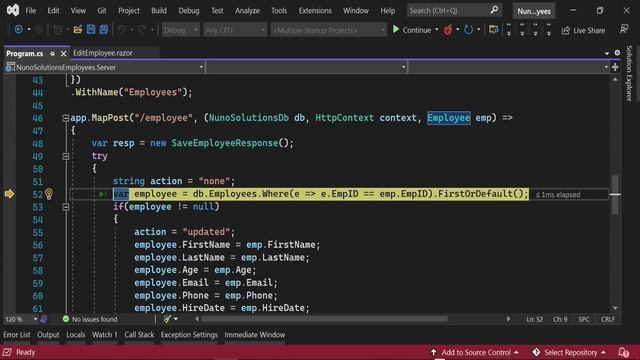
Task: Open the Locals panel tab
Action: tap(76, 335)
